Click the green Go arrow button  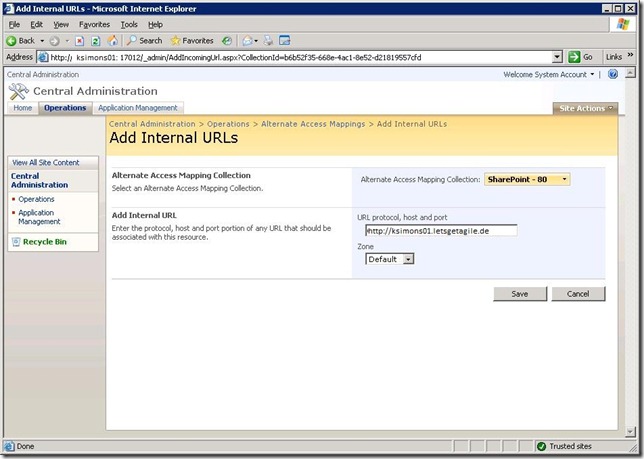point(574,57)
